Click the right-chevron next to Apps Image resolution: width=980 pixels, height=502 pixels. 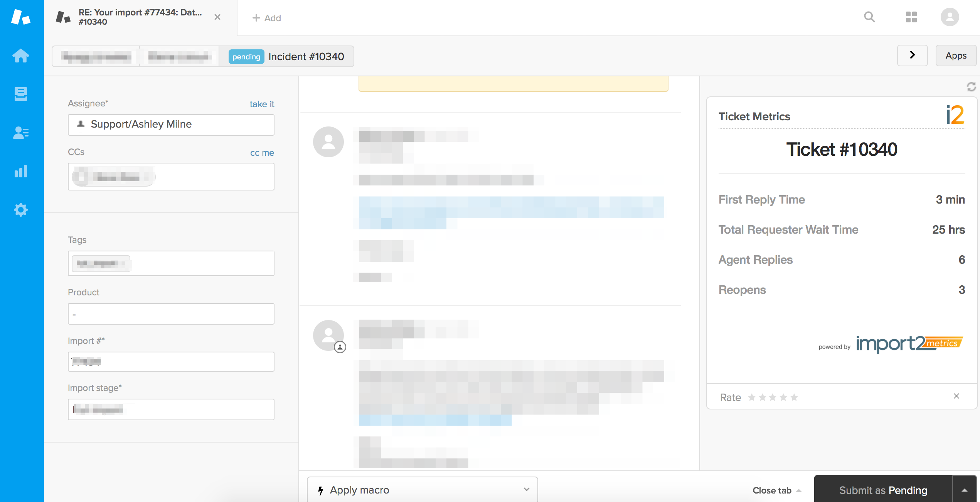(x=912, y=56)
